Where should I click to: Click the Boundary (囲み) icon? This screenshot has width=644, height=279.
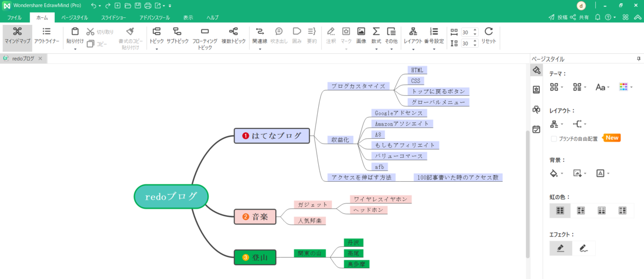(x=297, y=32)
